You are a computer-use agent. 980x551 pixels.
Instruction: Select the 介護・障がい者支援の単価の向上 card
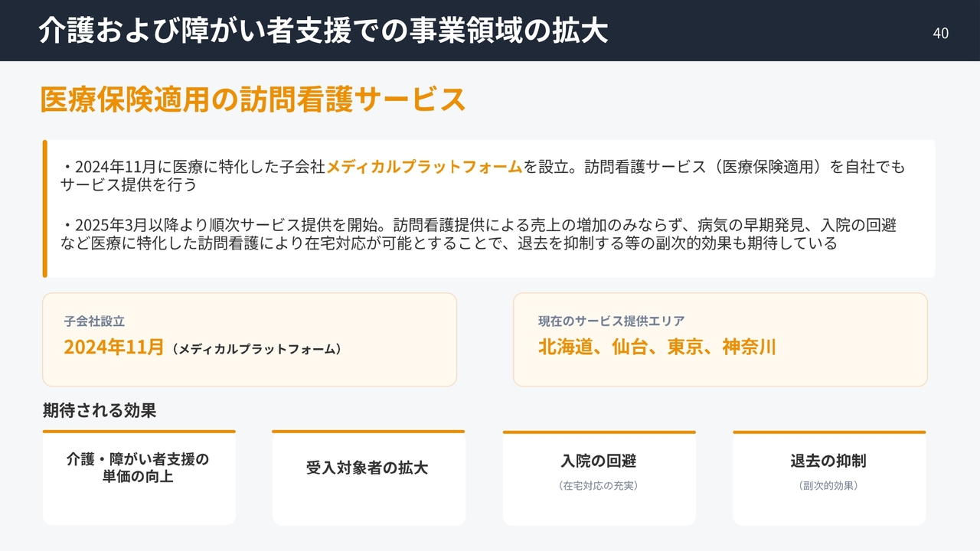[x=139, y=478]
